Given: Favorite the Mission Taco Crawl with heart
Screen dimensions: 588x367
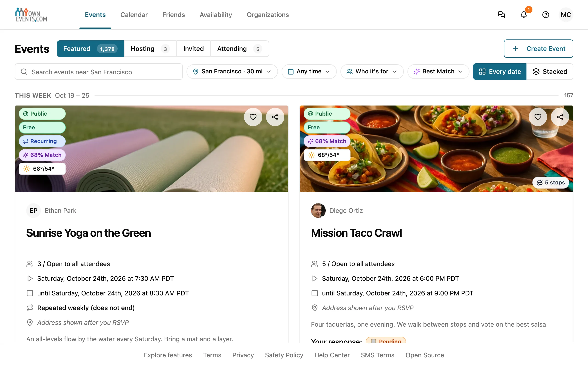Looking at the screenshot, I should (538, 117).
